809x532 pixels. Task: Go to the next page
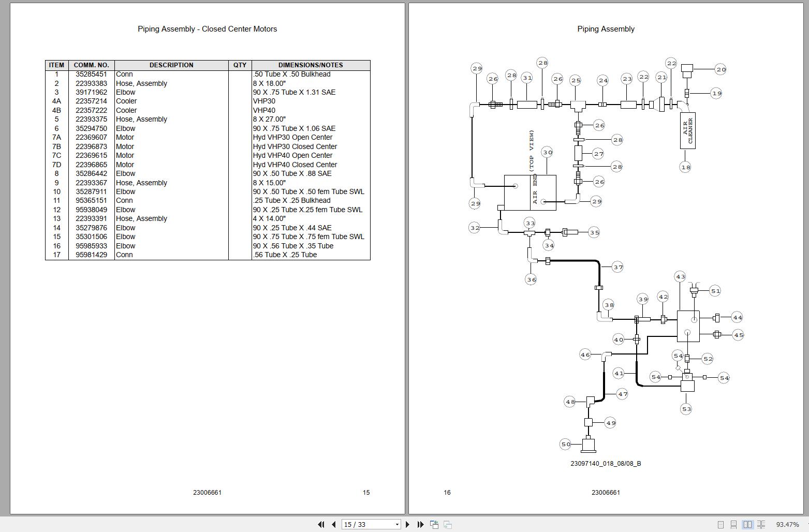[x=407, y=524]
